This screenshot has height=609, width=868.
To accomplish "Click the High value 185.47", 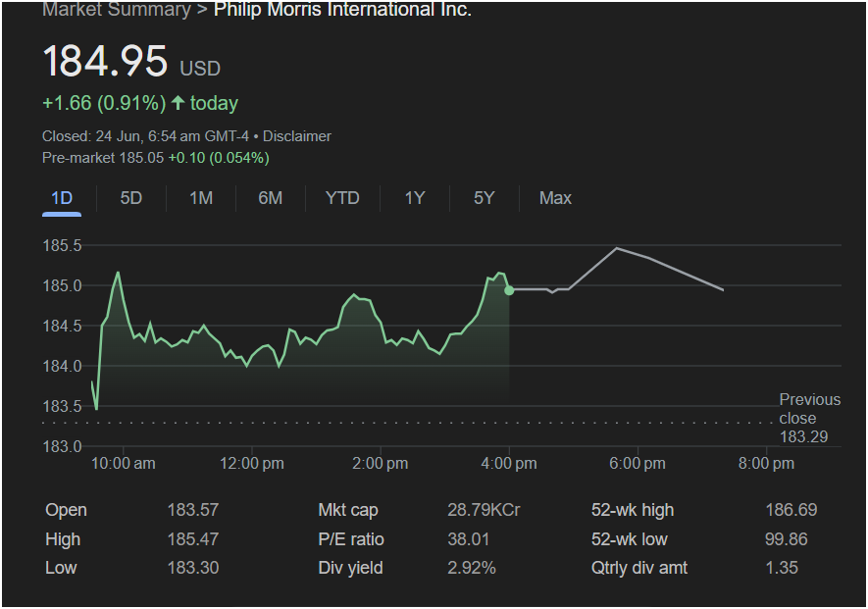I will pyautogui.click(x=193, y=539).
